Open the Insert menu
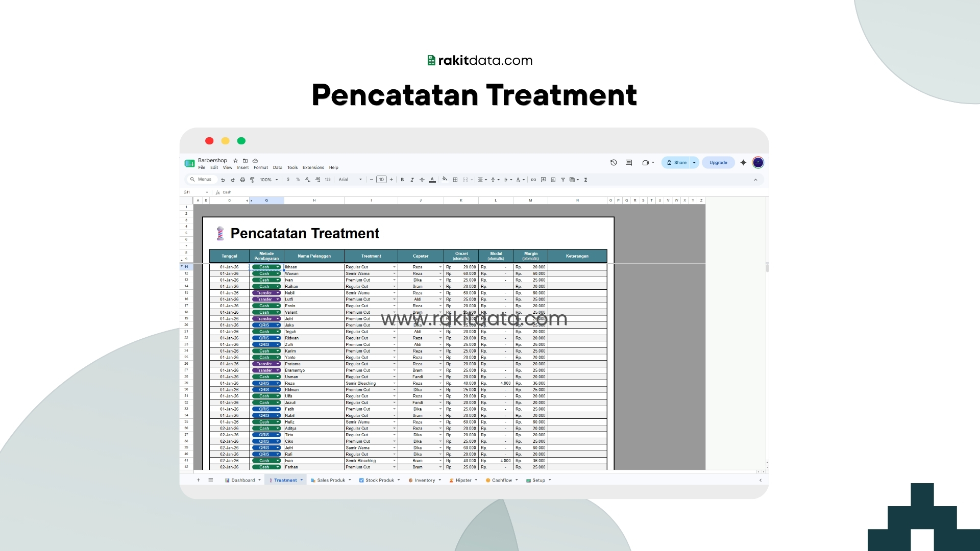The height and width of the screenshot is (551, 980). (243, 167)
